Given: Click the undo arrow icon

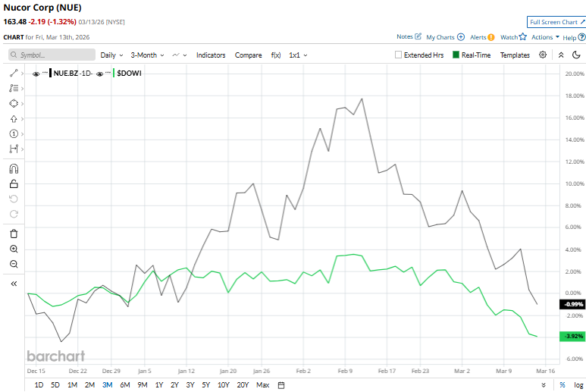Looking at the screenshot, I should click(x=14, y=199).
